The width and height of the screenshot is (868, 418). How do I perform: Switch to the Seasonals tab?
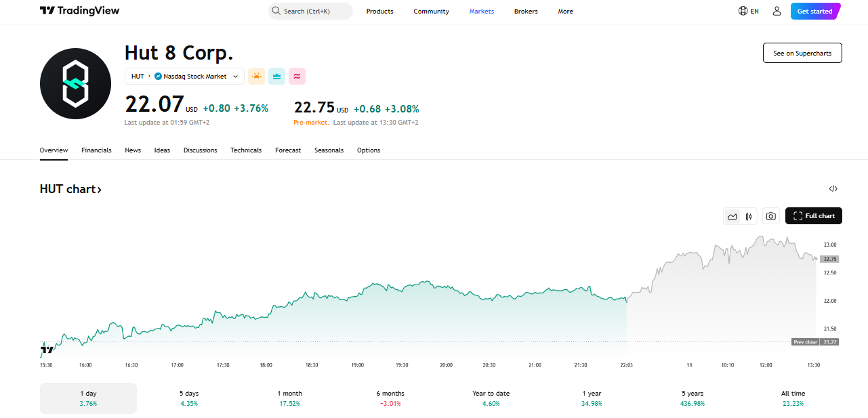tap(329, 150)
